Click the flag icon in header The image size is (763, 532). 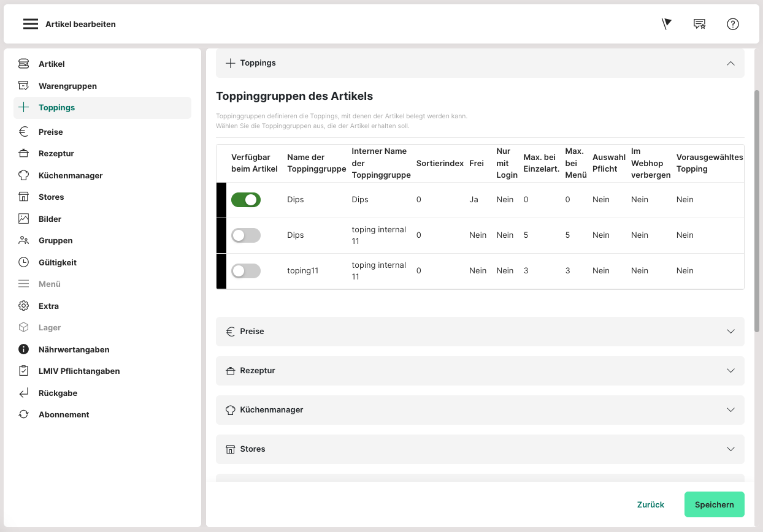click(667, 24)
